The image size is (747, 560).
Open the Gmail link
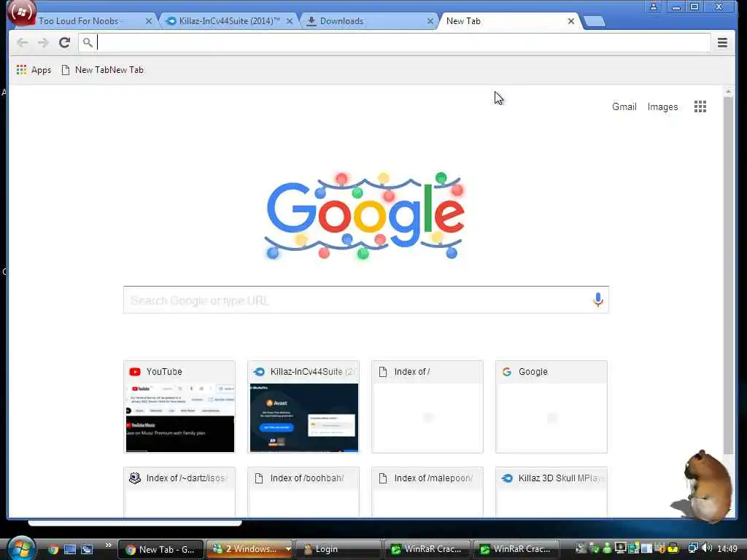coord(624,106)
